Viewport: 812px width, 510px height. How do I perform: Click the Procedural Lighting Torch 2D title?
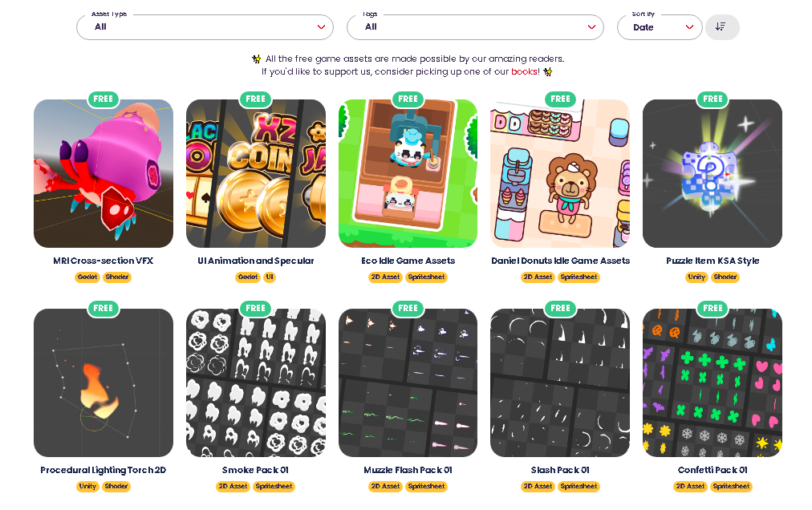coord(104,470)
